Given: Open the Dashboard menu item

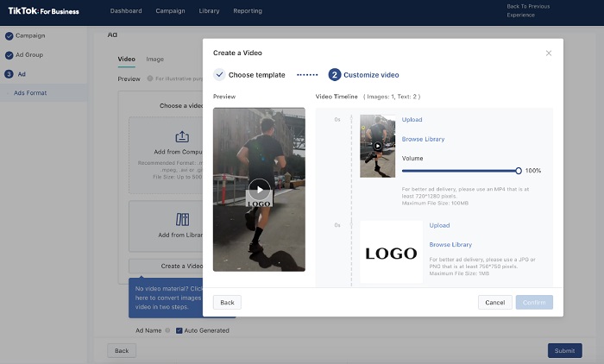Looking at the screenshot, I should pyautogui.click(x=125, y=11).
